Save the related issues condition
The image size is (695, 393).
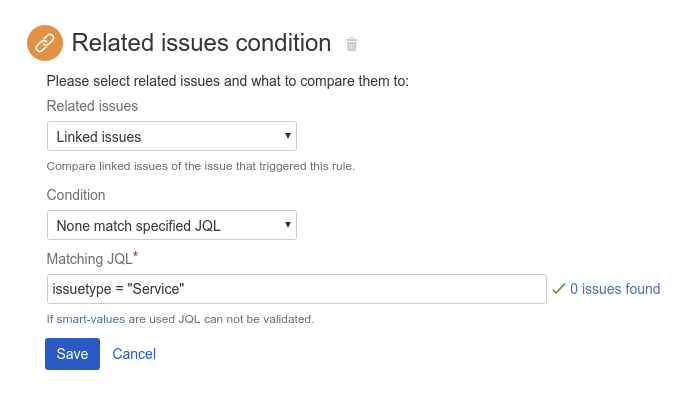(72, 354)
